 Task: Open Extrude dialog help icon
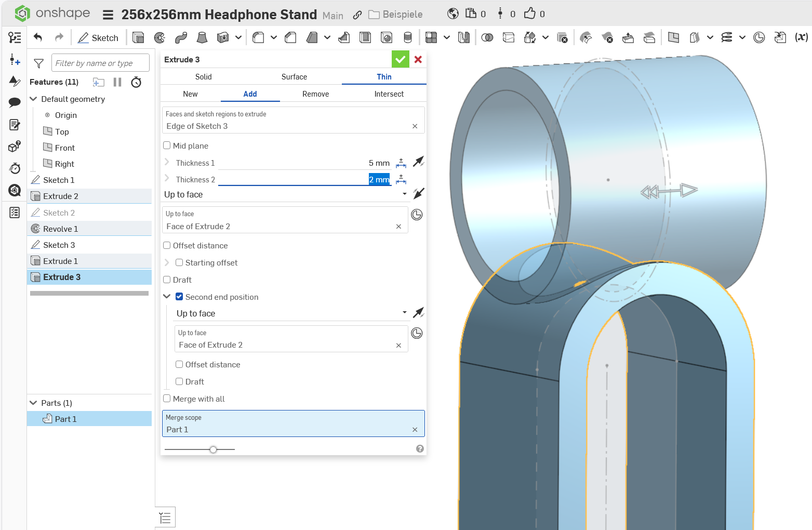(x=420, y=449)
